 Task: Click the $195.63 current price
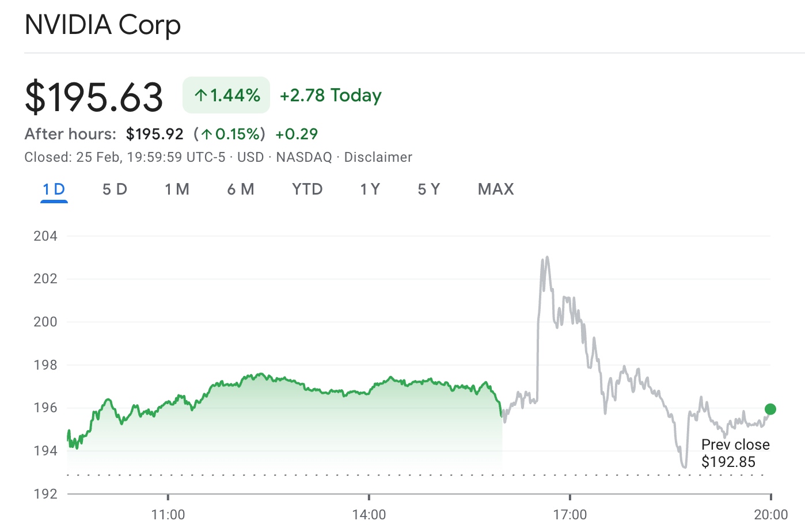93,96
